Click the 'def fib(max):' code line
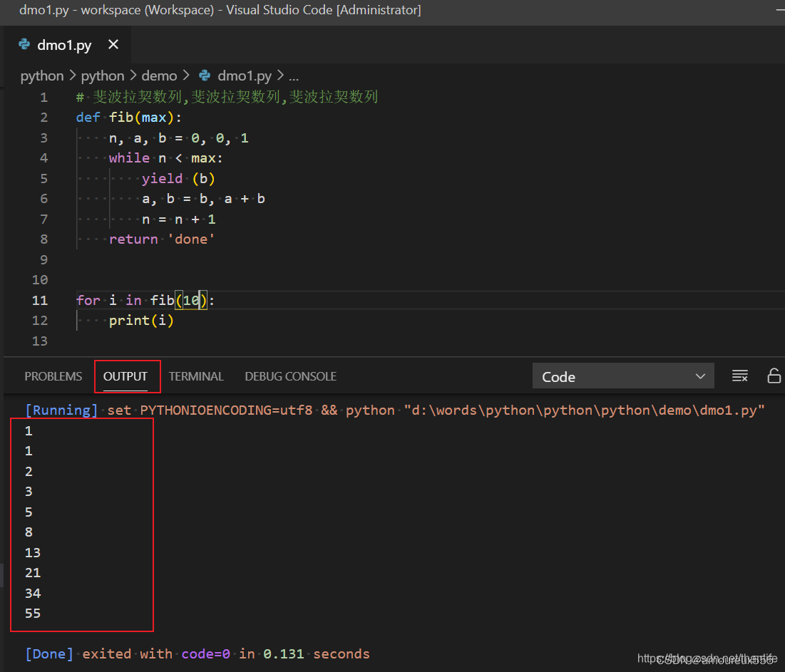 point(128,117)
